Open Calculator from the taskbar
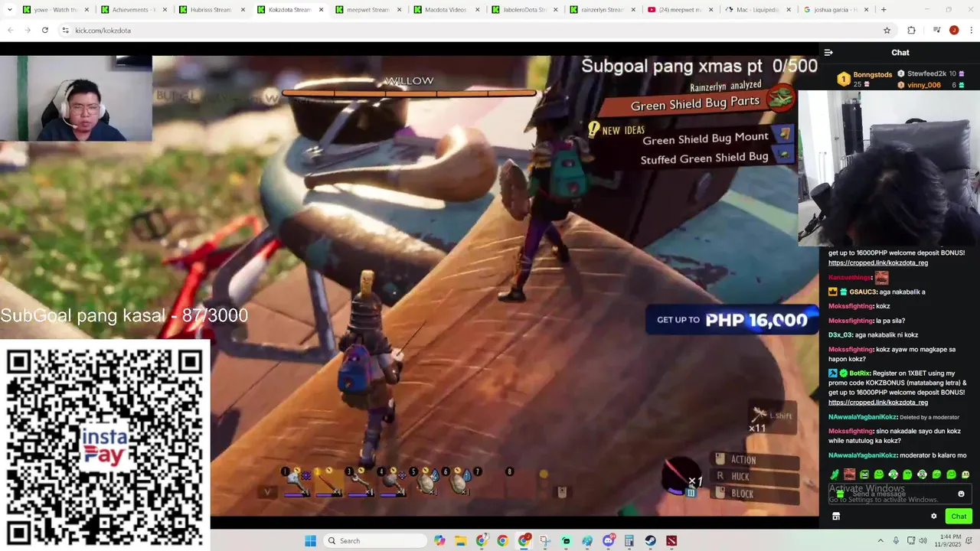980x551 pixels. 629,541
